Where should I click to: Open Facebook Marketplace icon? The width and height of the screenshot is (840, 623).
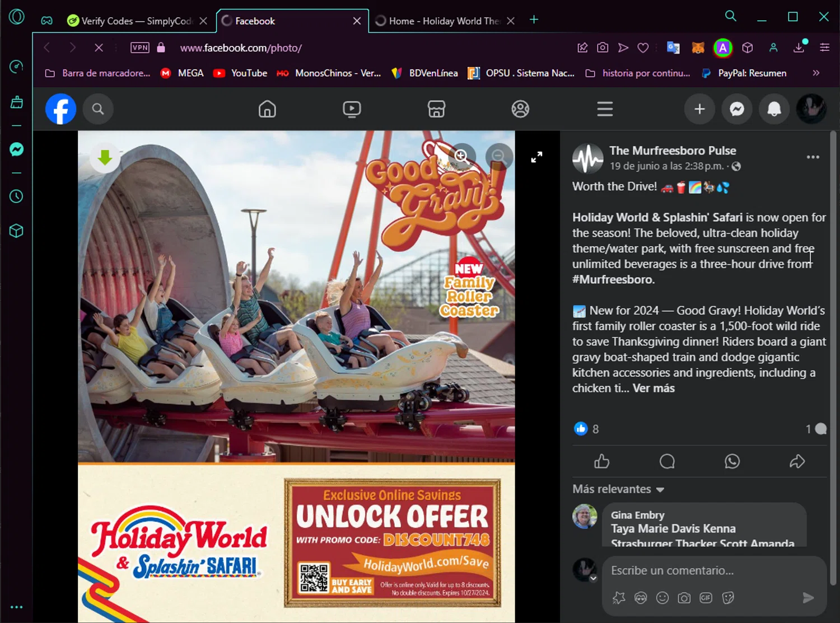[x=436, y=109]
